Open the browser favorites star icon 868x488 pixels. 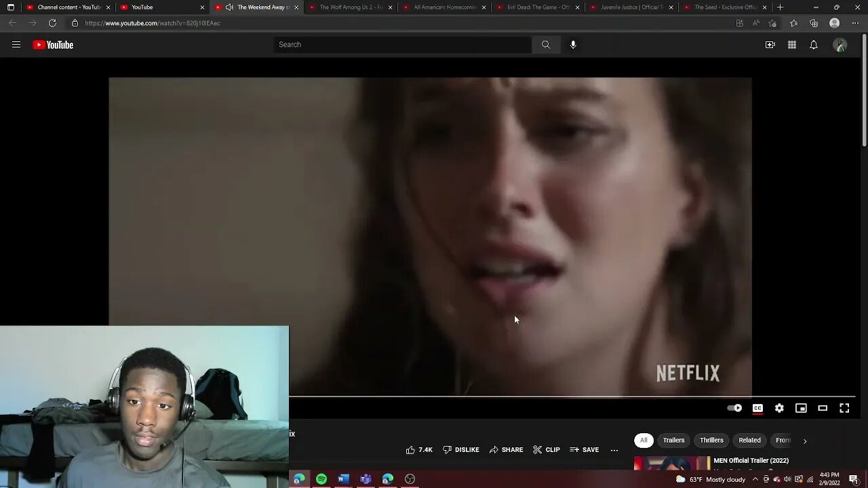point(794,23)
